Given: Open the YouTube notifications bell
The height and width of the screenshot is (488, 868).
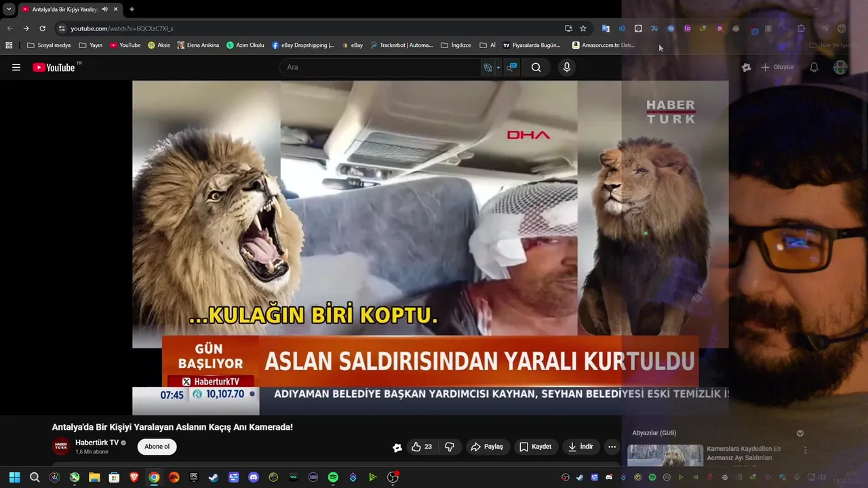Looking at the screenshot, I should tap(814, 67).
